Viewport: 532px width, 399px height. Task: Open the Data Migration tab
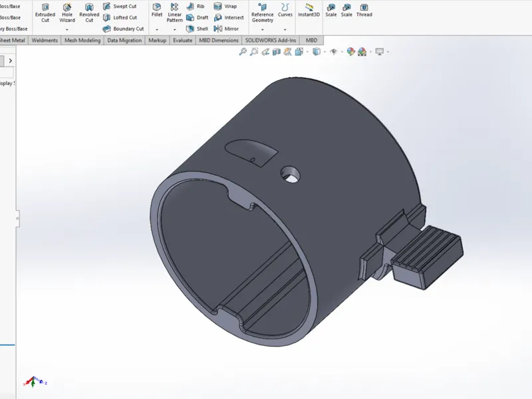pyautogui.click(x=124, y=41)
